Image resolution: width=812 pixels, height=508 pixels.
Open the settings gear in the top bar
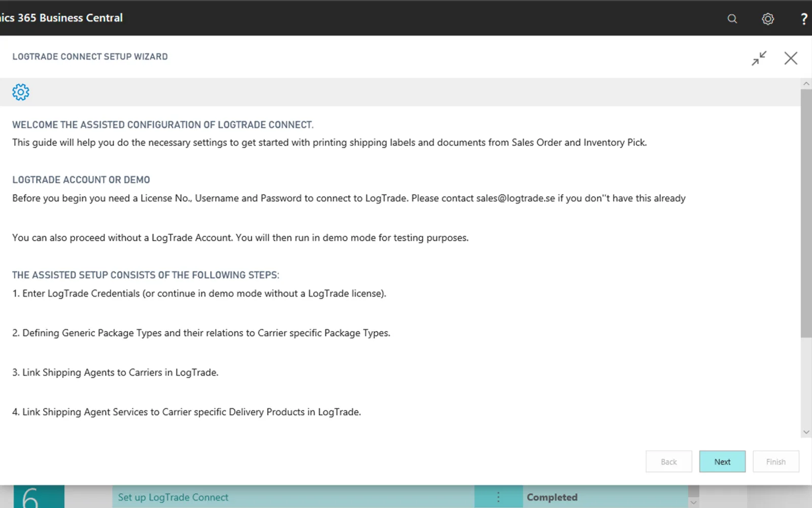pos(768,19)
